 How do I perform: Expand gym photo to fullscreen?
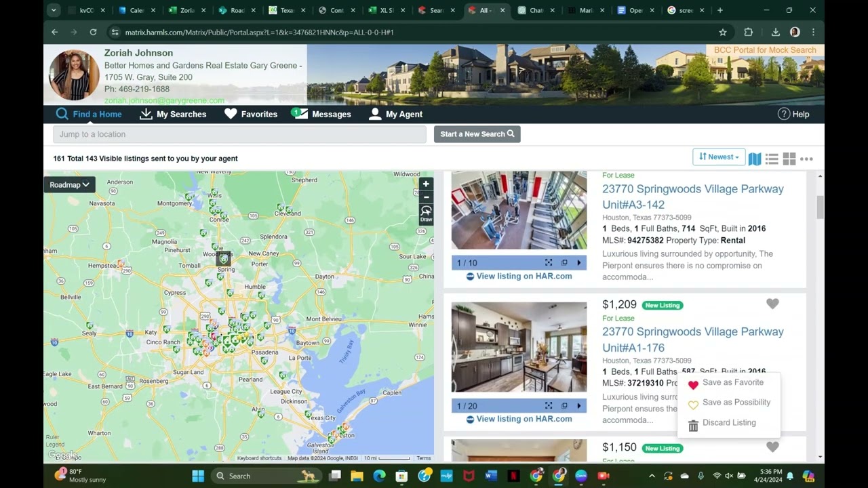549,262
